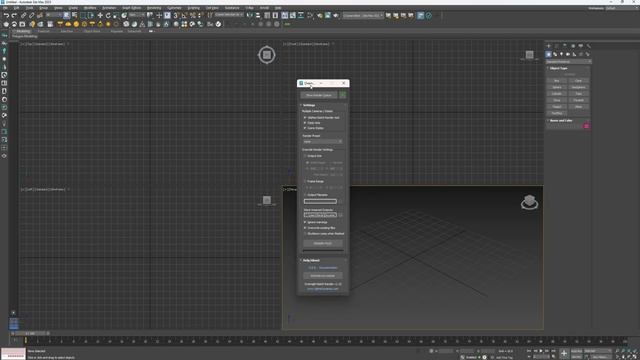
Task: Enable Output Filename override checkbox
Action: click(305, 195)
